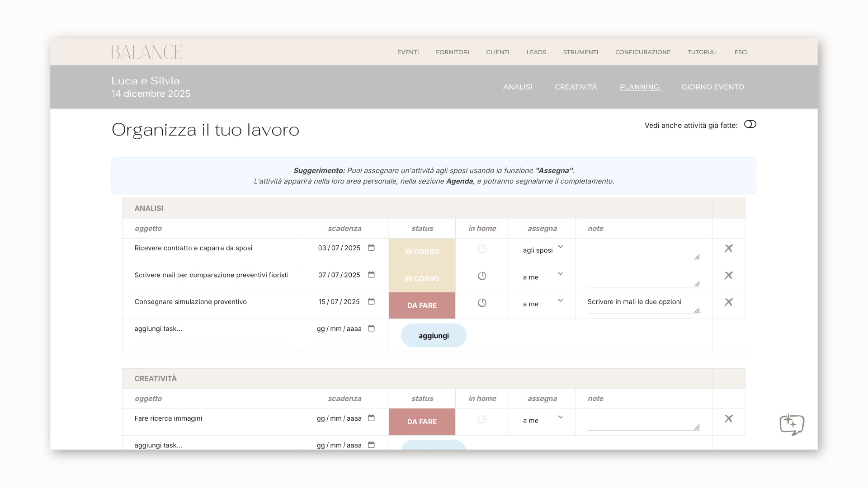Delete the 'Scrivere mail per comparazione' task

point(728,276)
